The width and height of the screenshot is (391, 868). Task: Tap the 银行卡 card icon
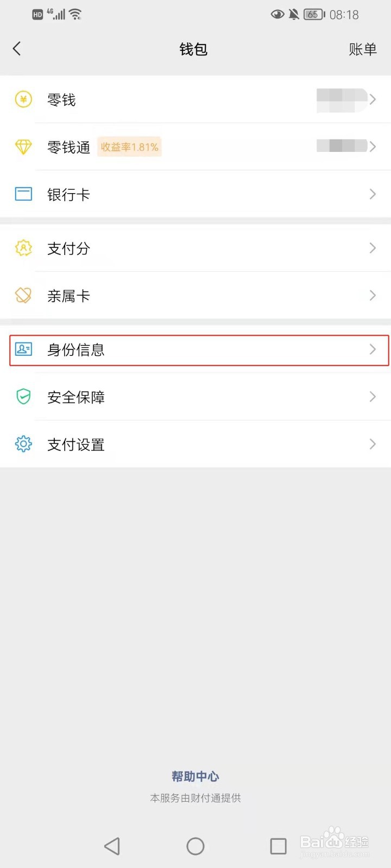(x=23, y=194)
